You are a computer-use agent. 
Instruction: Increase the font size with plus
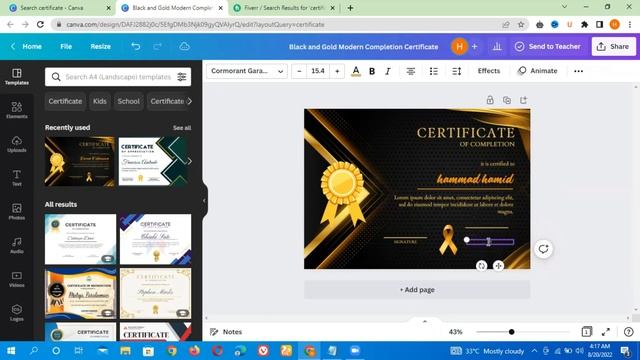pyautogui.click(x=337, y=71)
